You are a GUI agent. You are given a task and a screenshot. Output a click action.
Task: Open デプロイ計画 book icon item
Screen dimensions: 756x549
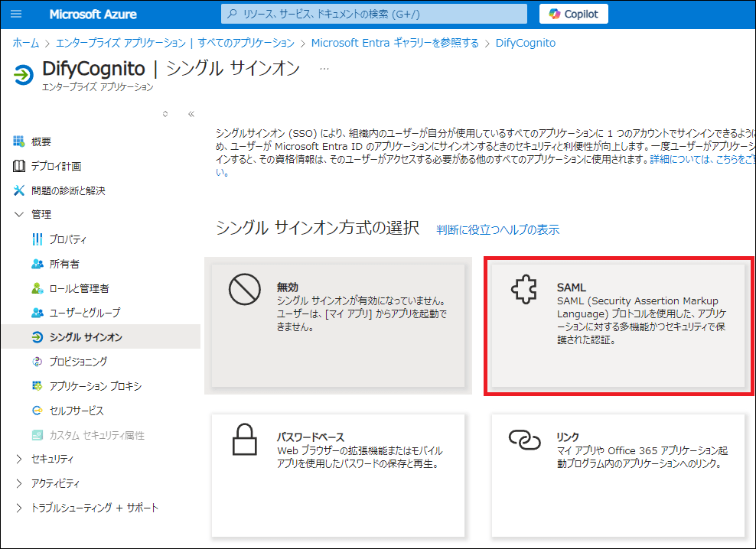tap(20, 166)
